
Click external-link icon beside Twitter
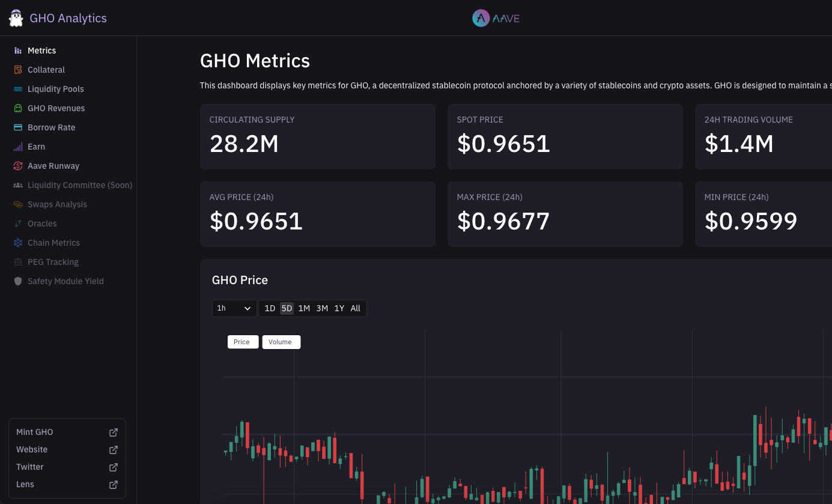pos(114,467)
